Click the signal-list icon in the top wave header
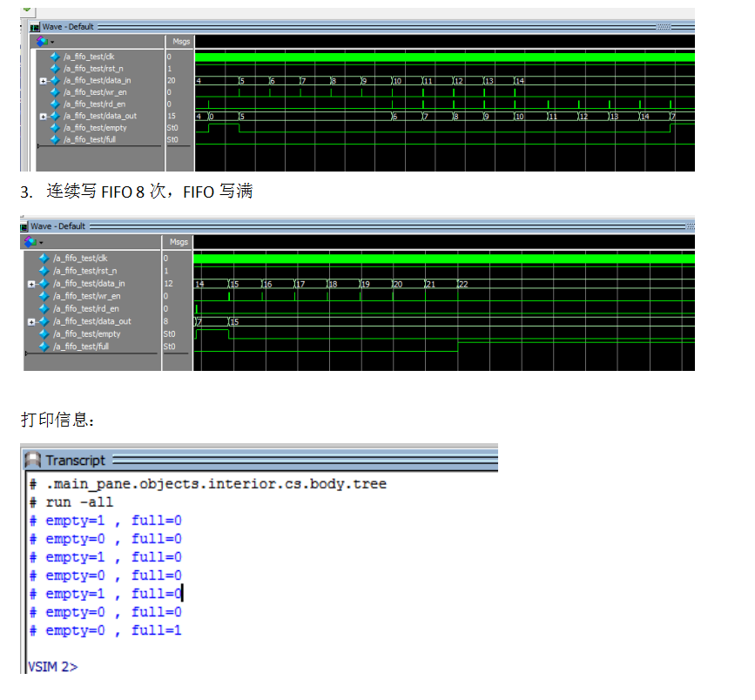 click(42, 41)
